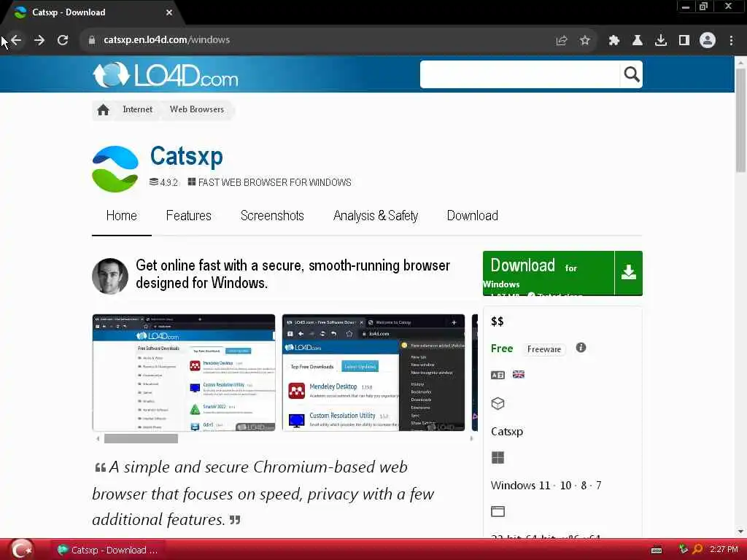
Task: Click the gallery horizontal scrollbar thumb
Action: point(141,438)
